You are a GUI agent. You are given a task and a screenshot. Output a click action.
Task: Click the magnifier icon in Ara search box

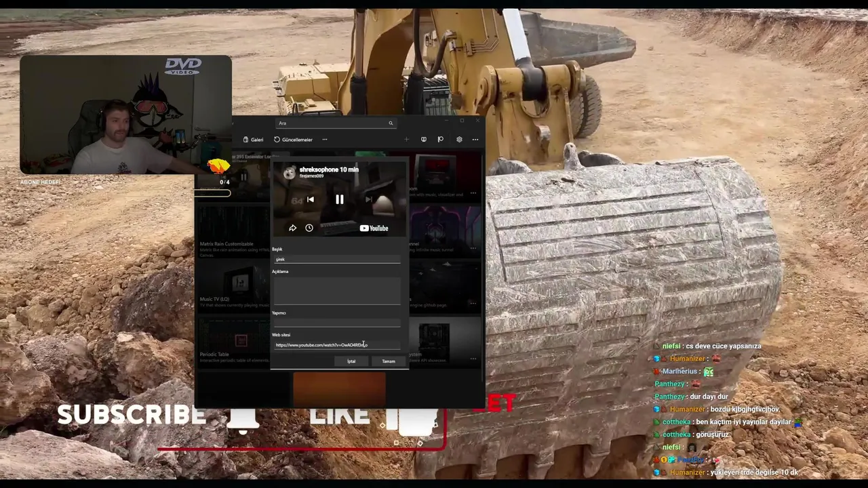point(391,123)
